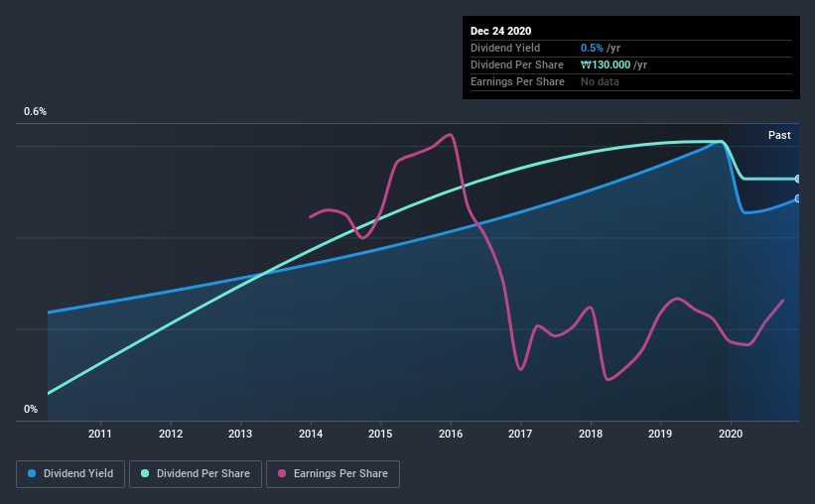Select the 2014 x-axis label
Screen dimensions: 815x504
click(x=311, y=434)
